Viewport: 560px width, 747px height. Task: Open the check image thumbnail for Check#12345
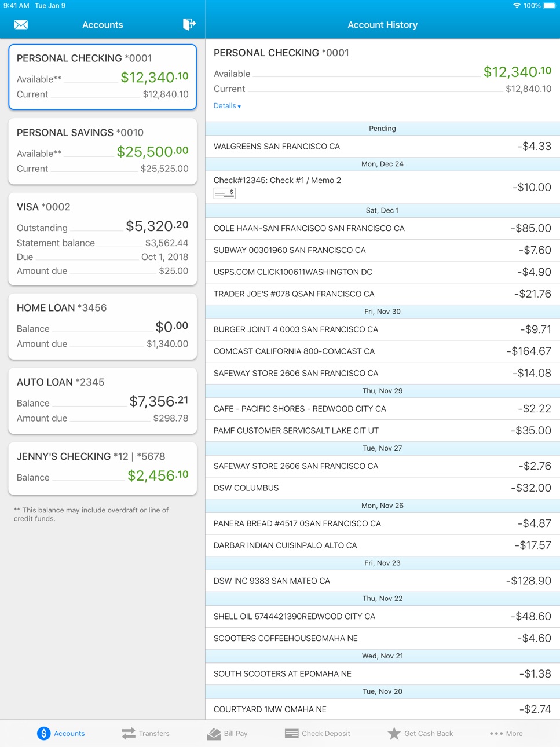[x=225, y=193]
